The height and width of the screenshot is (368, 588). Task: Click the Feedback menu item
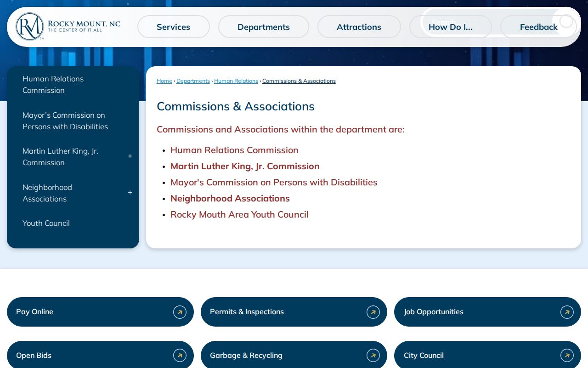pos(539,27)
